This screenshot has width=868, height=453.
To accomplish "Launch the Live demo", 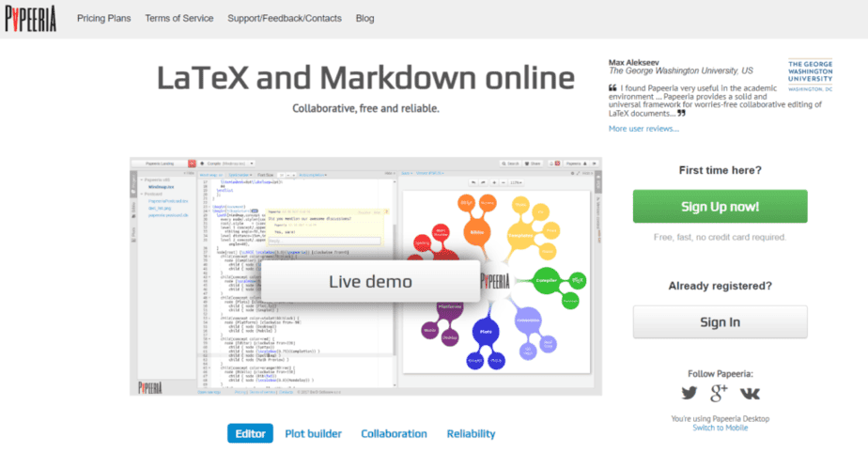I will 370,281.
